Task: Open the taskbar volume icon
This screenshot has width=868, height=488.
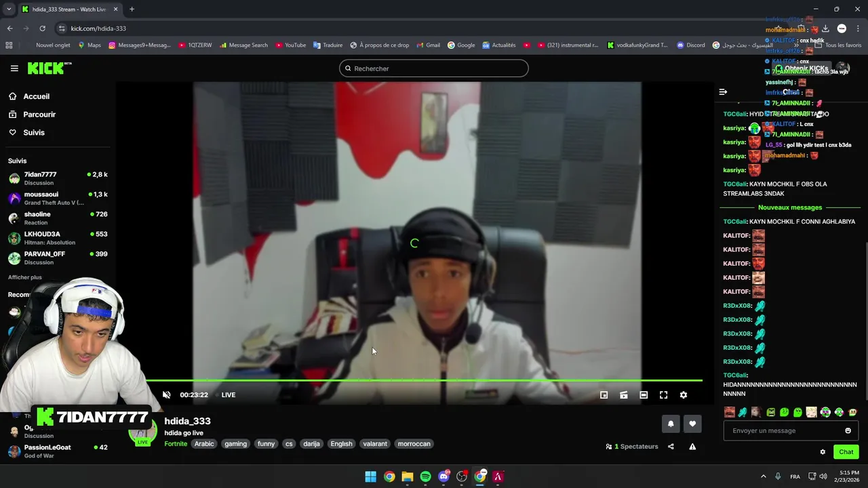Action: tap(823, 476)
